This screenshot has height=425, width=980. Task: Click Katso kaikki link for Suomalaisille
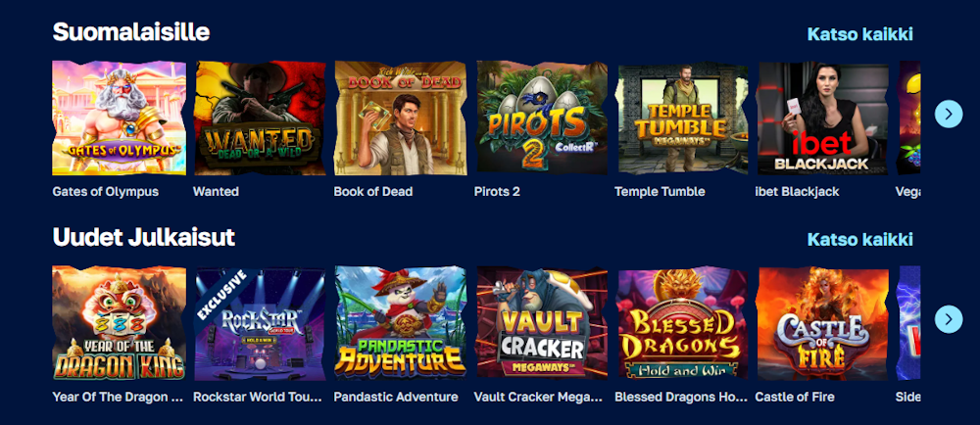(x=860, y=33)
